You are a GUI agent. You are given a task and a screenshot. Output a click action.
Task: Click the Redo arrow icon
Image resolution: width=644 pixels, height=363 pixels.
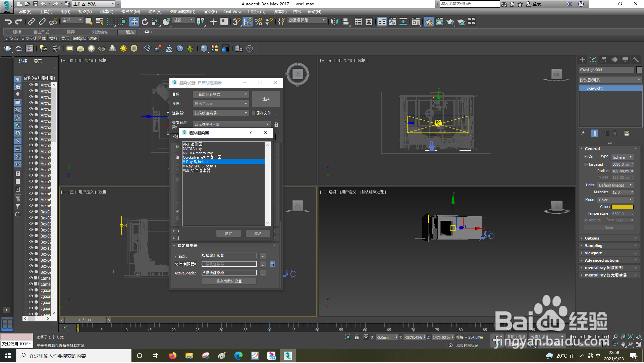[19, 22]
